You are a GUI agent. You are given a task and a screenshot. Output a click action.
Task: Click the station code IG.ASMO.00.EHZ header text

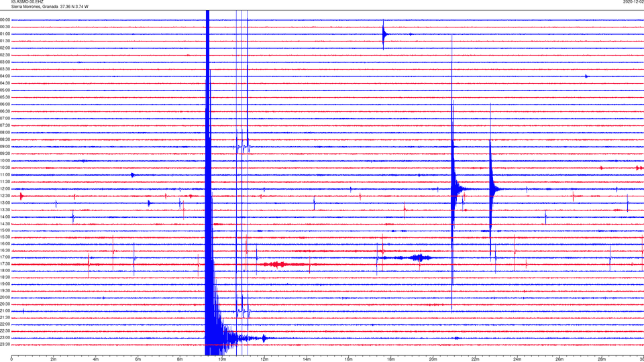pyautogui.click(x=27, y=1)
